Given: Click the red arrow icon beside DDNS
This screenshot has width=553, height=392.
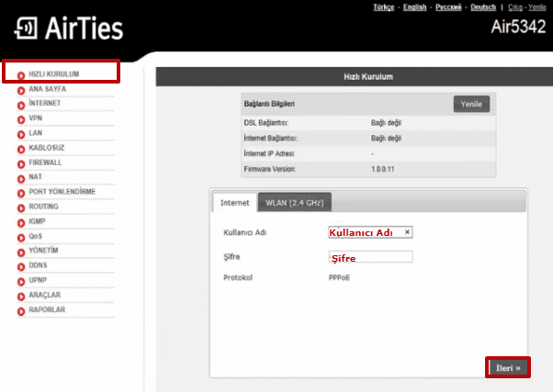Looking at the screenshot, I should [x=21, y=267].
